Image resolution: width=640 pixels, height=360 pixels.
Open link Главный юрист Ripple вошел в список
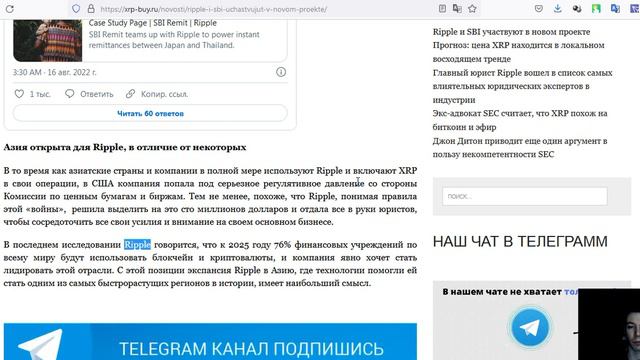[522, 86]
